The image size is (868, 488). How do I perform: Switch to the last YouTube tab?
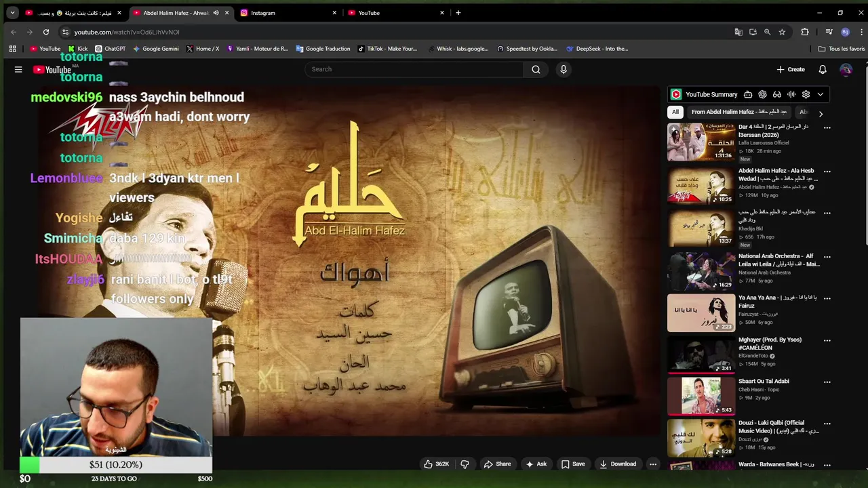pos(396,13)
